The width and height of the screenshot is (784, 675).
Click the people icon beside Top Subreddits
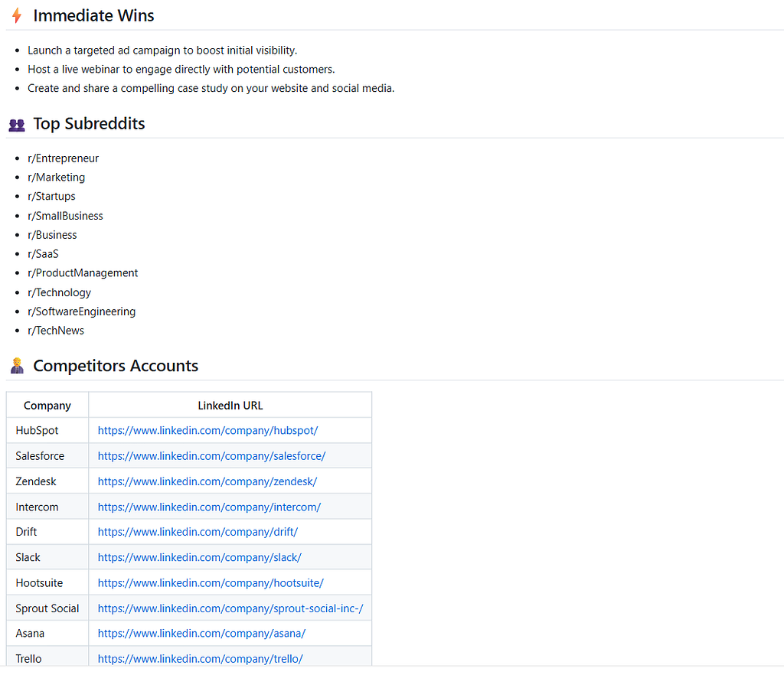click(17, 125)
